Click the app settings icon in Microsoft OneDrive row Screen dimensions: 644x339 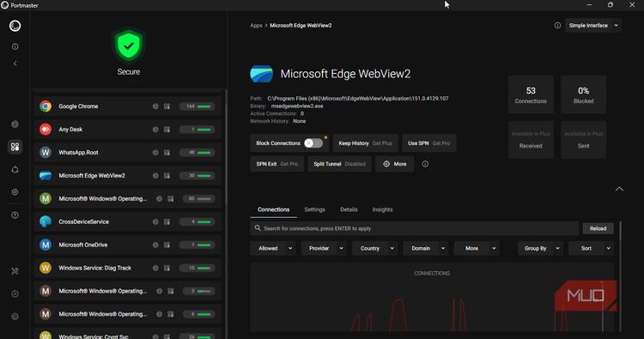click(x=167, y=245)
